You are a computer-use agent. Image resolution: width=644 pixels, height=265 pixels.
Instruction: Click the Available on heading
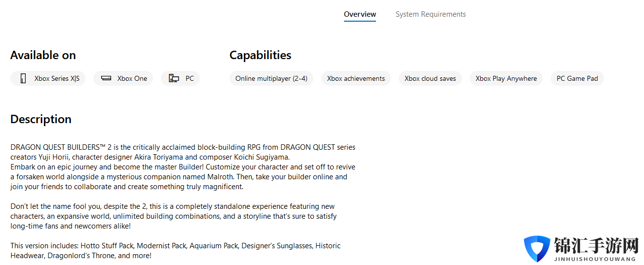pyautogui.click(x=43, y=55)
